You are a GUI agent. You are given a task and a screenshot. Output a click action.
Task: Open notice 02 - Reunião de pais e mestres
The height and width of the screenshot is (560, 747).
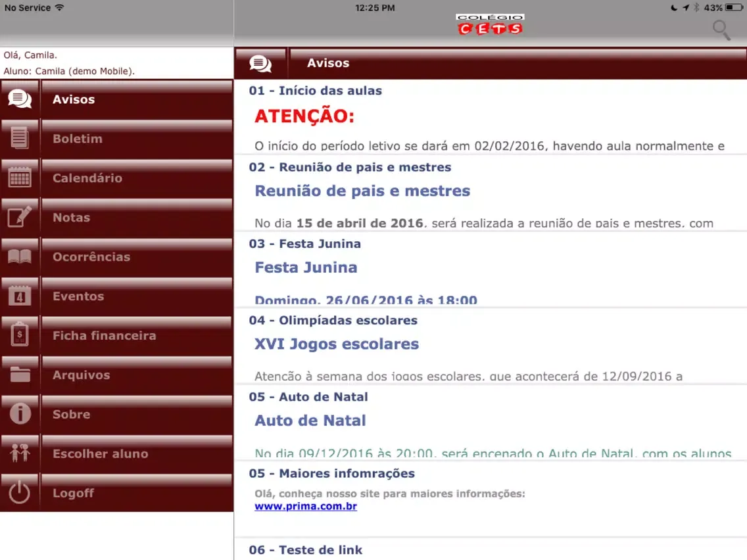[x=491, y=193]
